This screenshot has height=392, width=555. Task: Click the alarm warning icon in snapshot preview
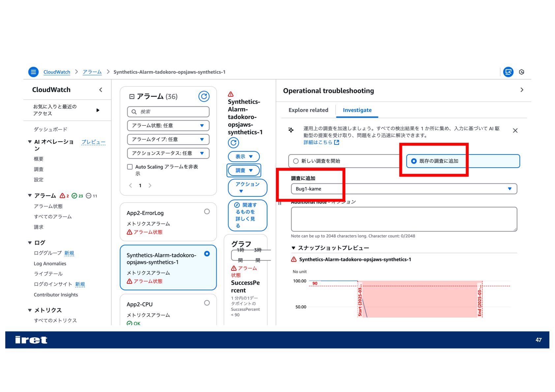pyautogui.click(x=294, y=260)
